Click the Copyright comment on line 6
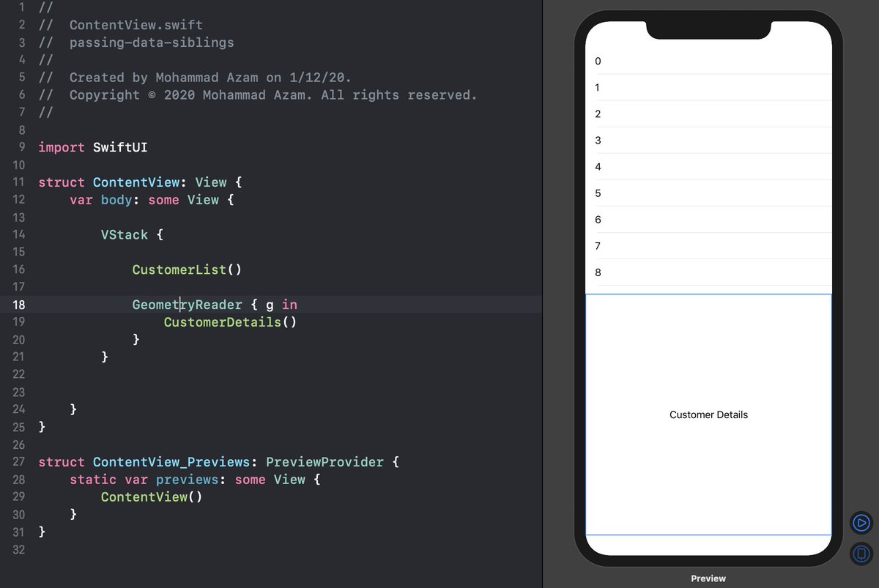Image resolution: width=879 pixels, height=588 pixels. pos(258,94)
